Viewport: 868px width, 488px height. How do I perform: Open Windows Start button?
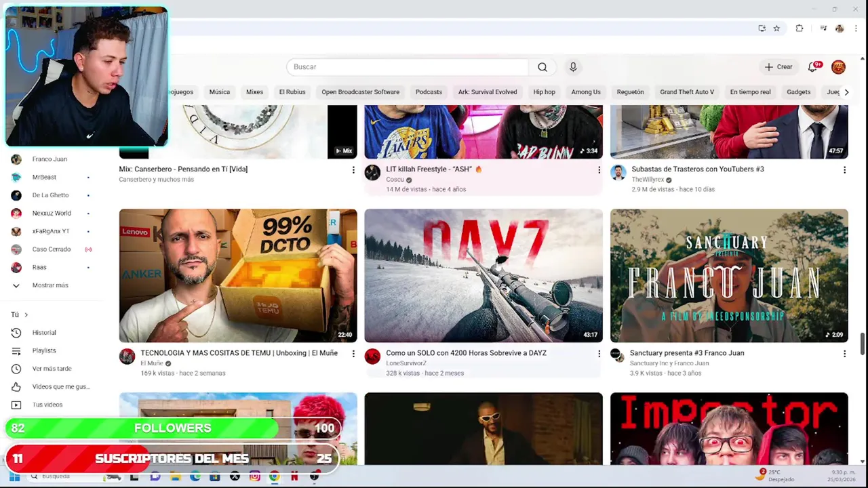tap(14, 477)
